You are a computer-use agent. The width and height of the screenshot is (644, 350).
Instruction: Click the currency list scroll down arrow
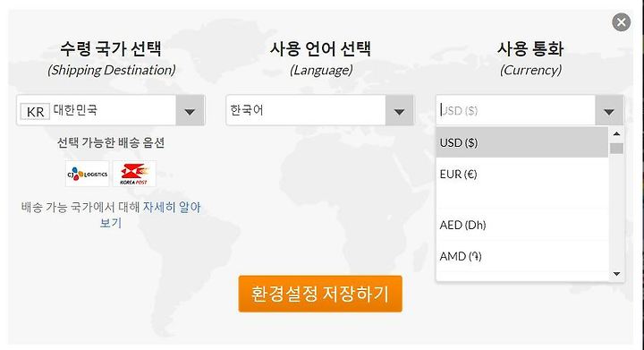coord(616,274)
